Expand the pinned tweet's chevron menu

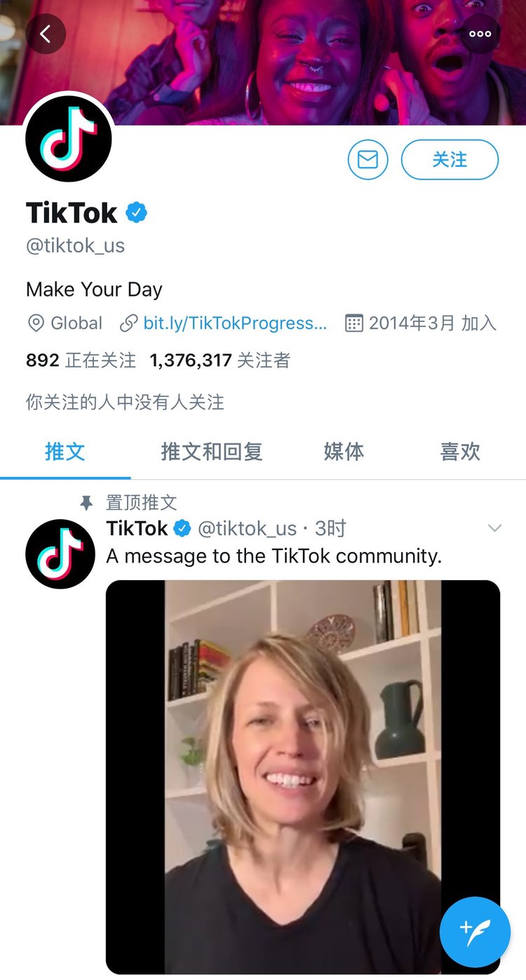pyautogui.click(x=494, y=528)
